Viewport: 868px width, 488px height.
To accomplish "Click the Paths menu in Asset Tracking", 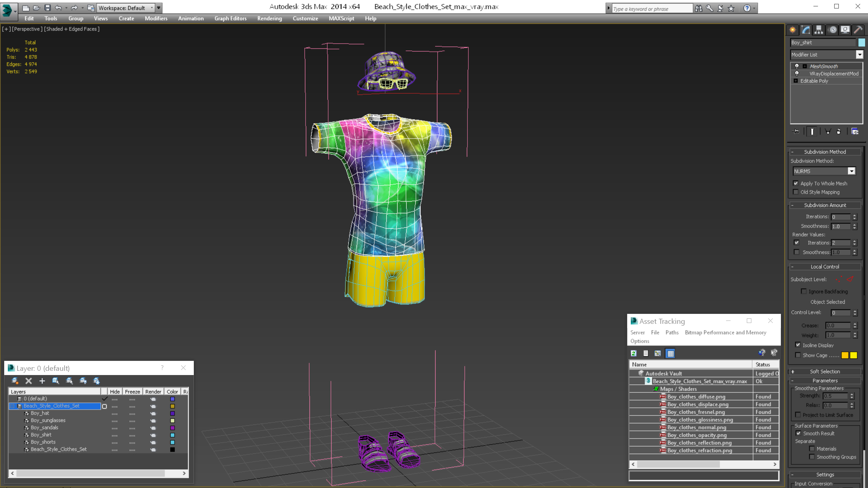I will pos(672,333).
